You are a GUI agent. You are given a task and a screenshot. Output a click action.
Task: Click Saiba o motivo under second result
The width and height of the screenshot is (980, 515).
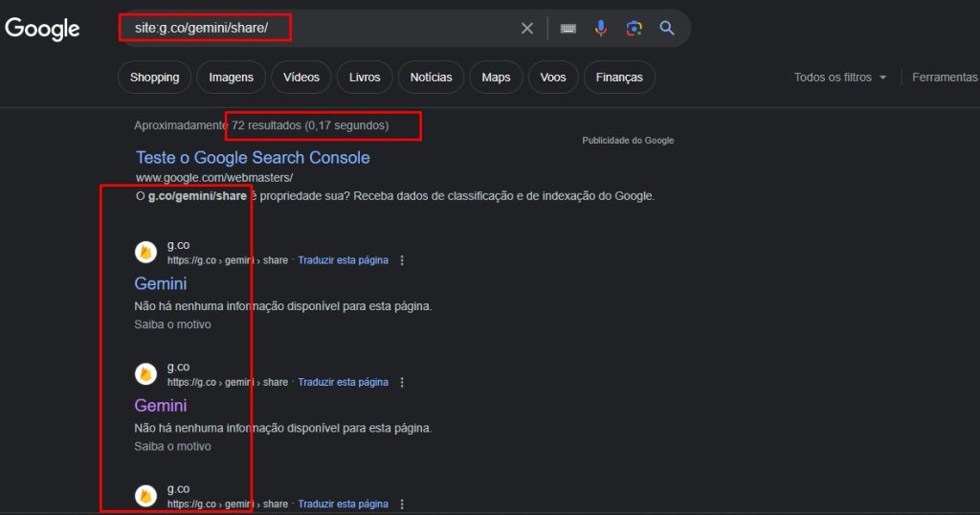pos(172,446)
